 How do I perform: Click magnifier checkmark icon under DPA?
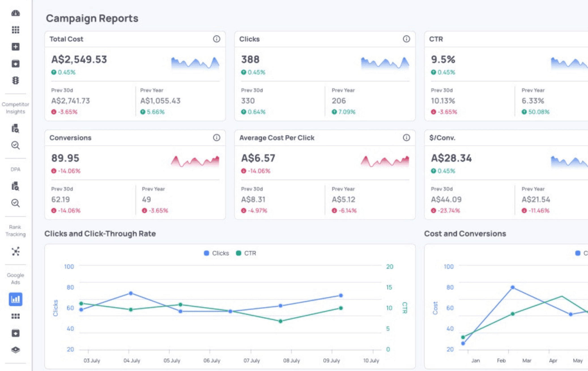click(x=15, y=203)
